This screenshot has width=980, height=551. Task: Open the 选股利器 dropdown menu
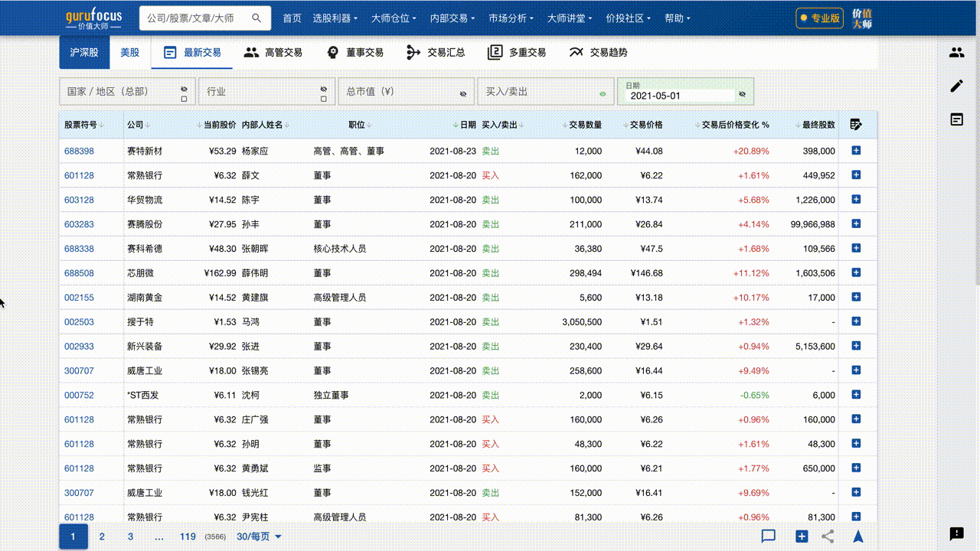[335, 18]
